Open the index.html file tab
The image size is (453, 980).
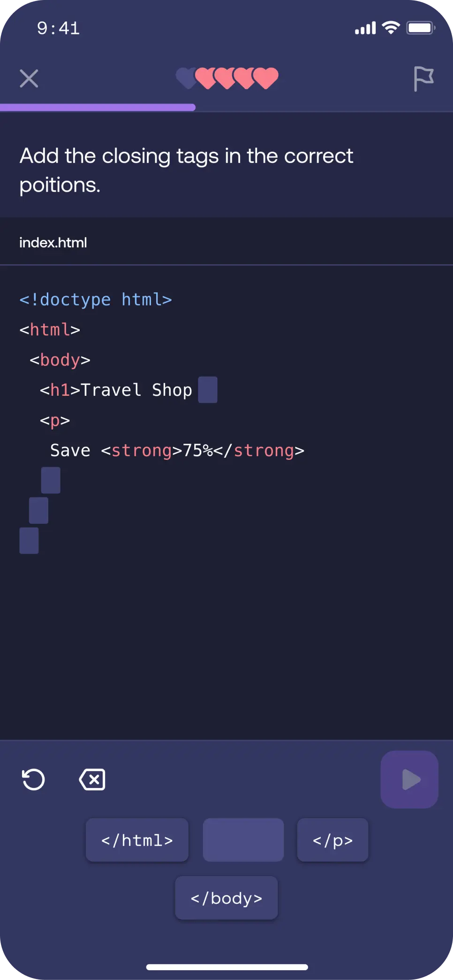click(53, 243)
